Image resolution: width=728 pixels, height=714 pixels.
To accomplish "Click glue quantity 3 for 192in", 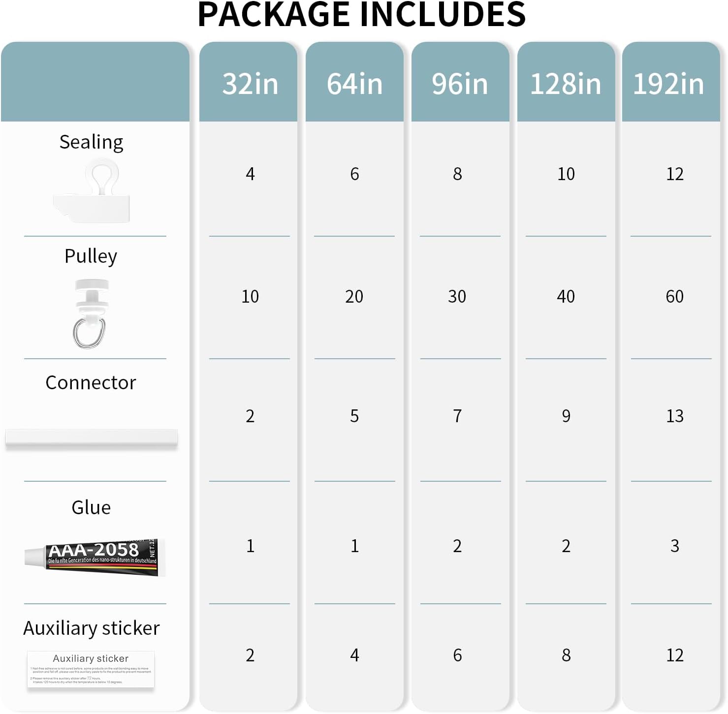I will (674, 546).
